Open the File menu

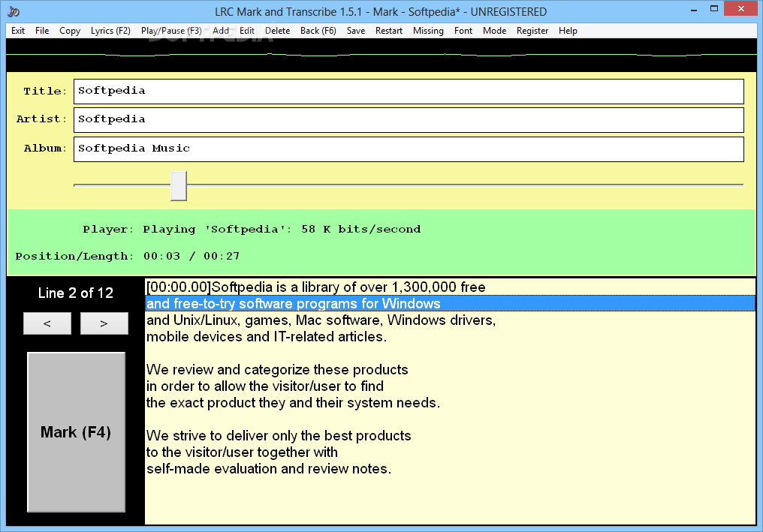(42, 31)
